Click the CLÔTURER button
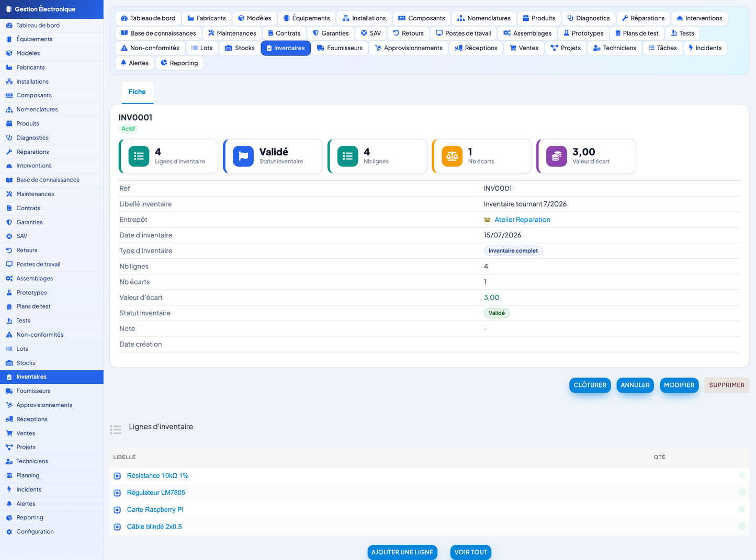756x560 pixels. (x=590, y=385)
